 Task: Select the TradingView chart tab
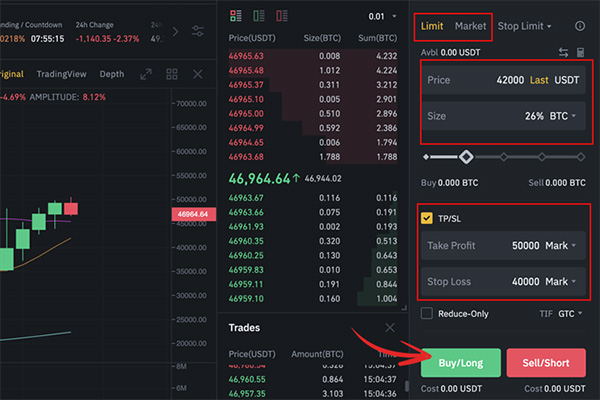point(61,75)
